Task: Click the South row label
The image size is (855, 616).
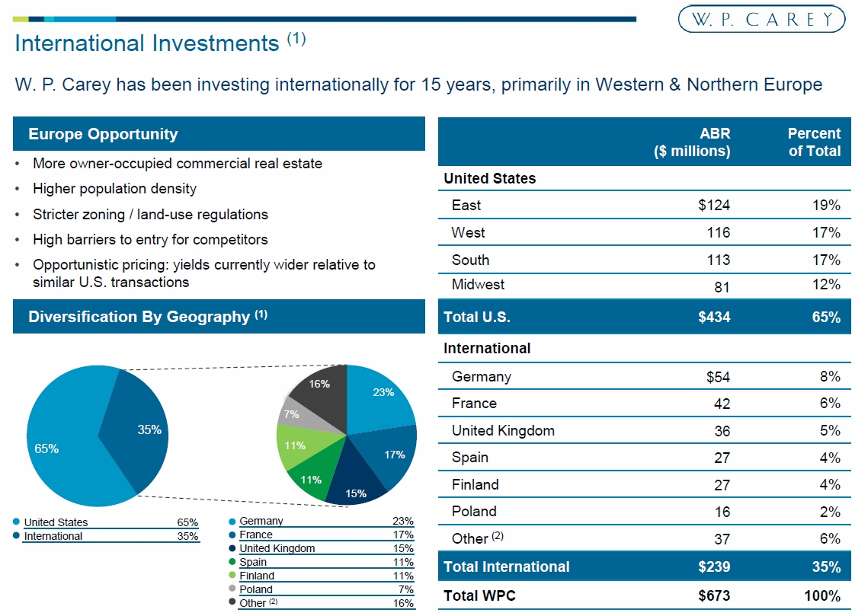Action: pyautogui.click(x=471, y=260)
